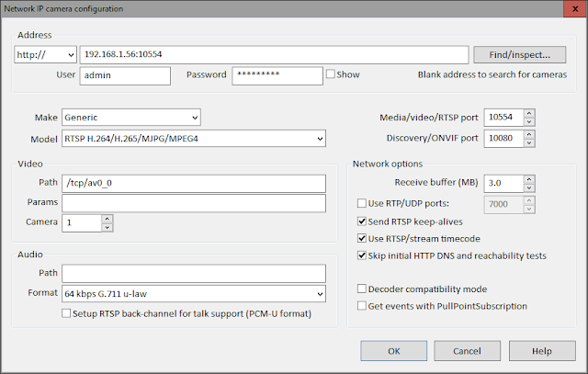Decrease the Receive buffer (MB) value
The image size is (588, 374).
click(x=529, y=187)
